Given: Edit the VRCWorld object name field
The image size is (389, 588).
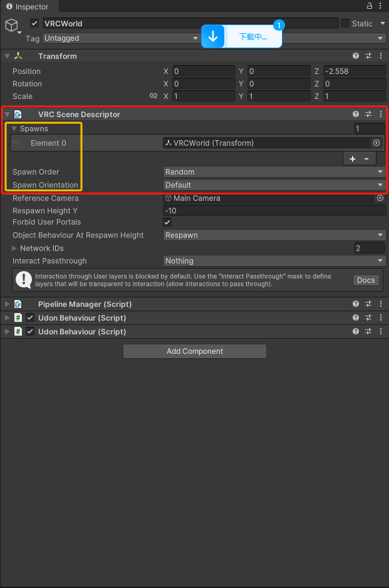Looking at the screenshot, I should 190,23.
